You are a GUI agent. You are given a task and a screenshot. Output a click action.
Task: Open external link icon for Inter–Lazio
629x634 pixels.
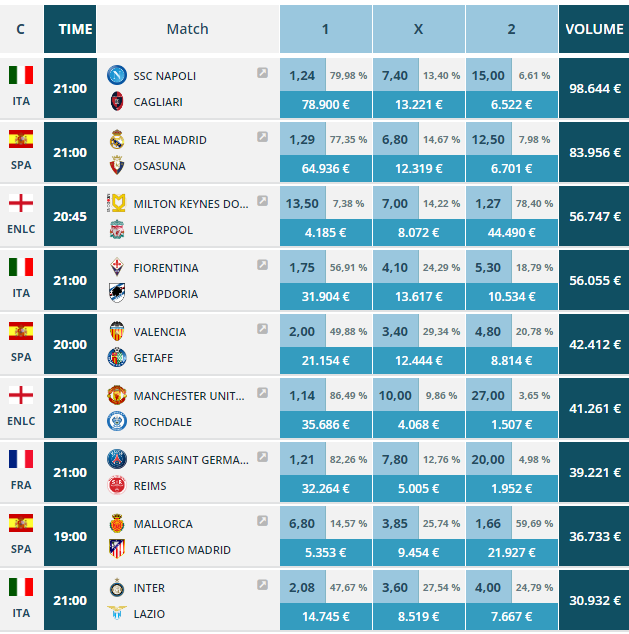(x=262, y=584)
